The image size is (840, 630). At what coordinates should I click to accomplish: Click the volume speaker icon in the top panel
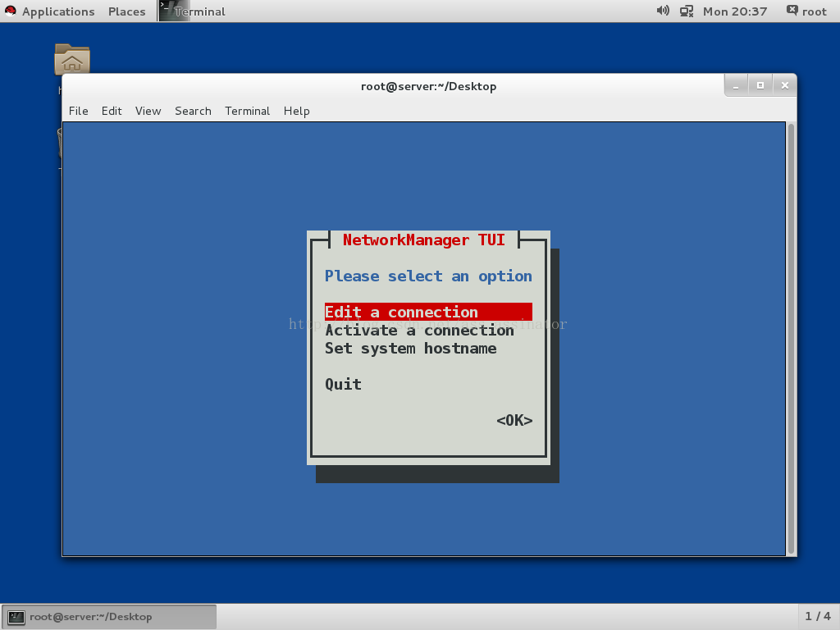tap(663, 11)
